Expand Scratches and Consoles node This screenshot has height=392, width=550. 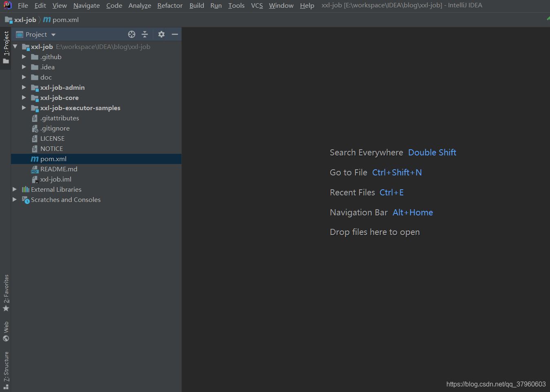tap(15, 199)
